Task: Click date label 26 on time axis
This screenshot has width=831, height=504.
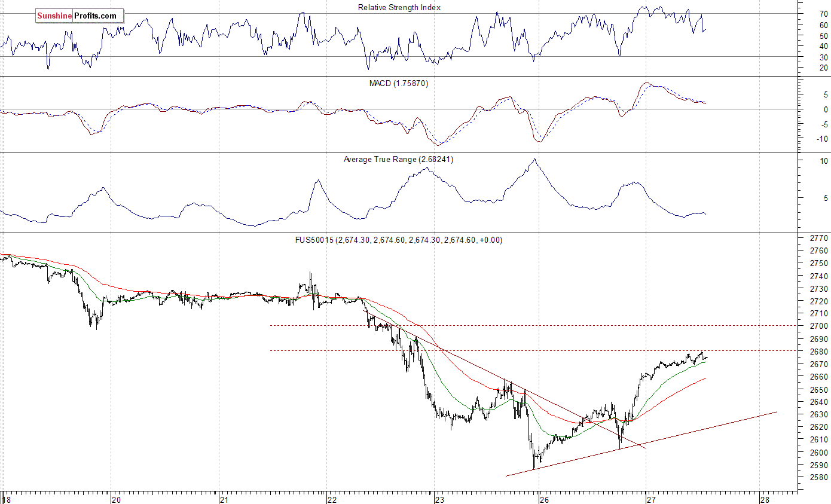Action: click(544, 499)
